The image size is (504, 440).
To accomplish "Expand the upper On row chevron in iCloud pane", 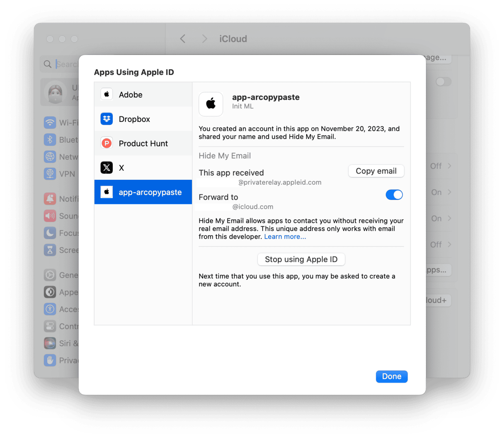I will pos(450,192).
